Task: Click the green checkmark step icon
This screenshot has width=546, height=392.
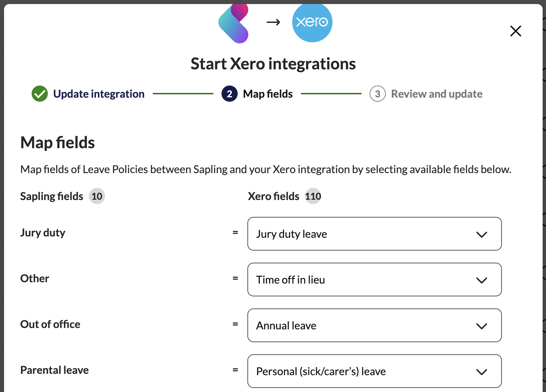Action: coord(40,94)
